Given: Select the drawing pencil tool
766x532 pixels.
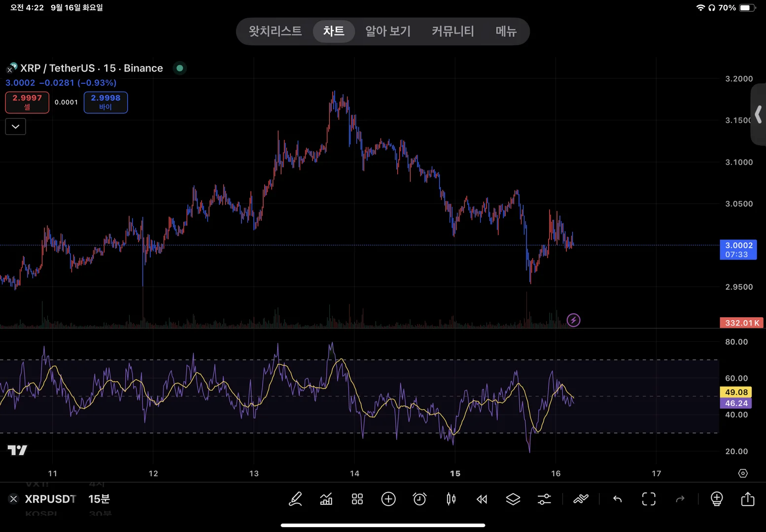Looking at the screenshot, I should (x=295, y=499).
